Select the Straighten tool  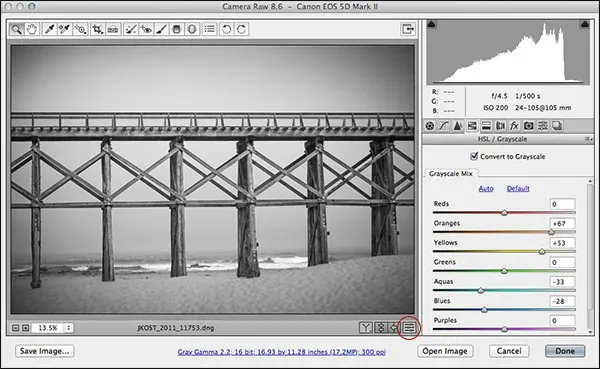click(113, 29)
